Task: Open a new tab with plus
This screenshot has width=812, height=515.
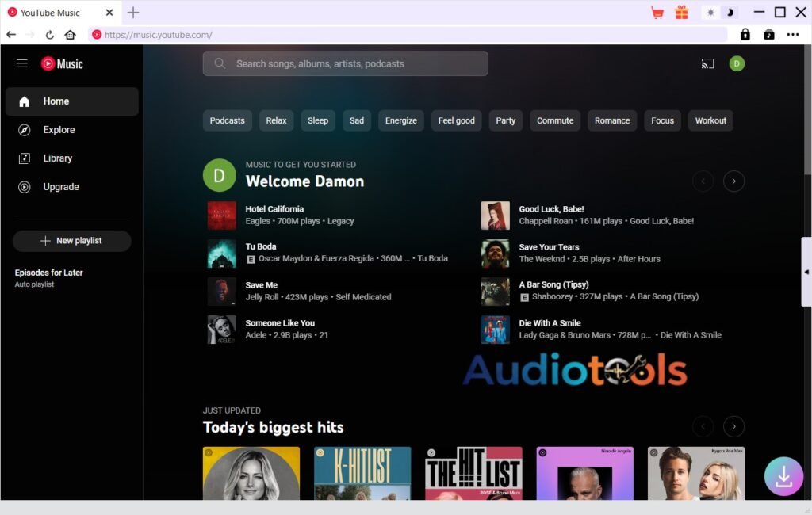Action: coord(133,13)
